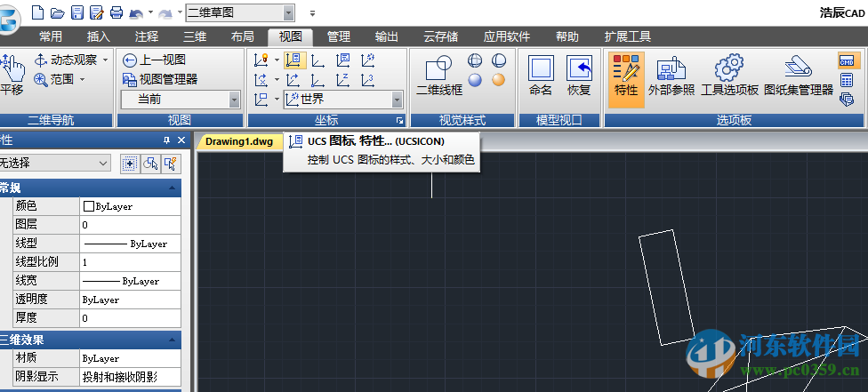Viewport: 868px width, 392px height.
Task: Toggle the 特性 properties palette
Action: (x=626, y=78)
